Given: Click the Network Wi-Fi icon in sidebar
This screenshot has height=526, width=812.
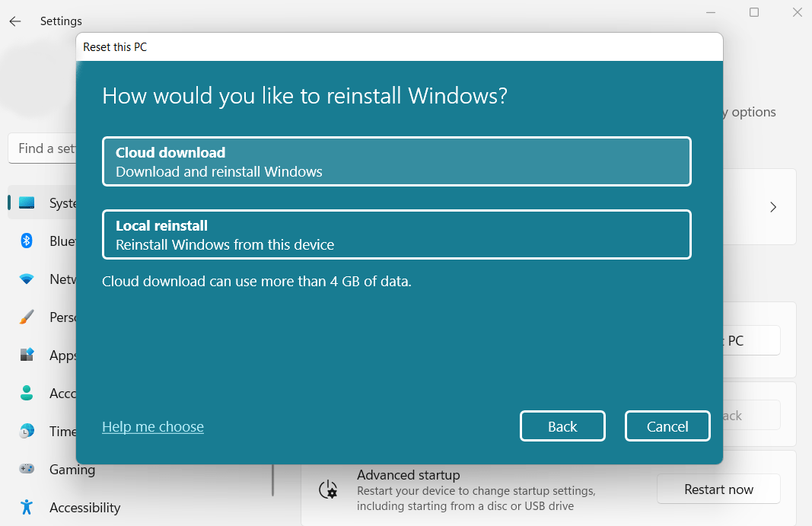Looking at the screenshot, I should point(27,279).
